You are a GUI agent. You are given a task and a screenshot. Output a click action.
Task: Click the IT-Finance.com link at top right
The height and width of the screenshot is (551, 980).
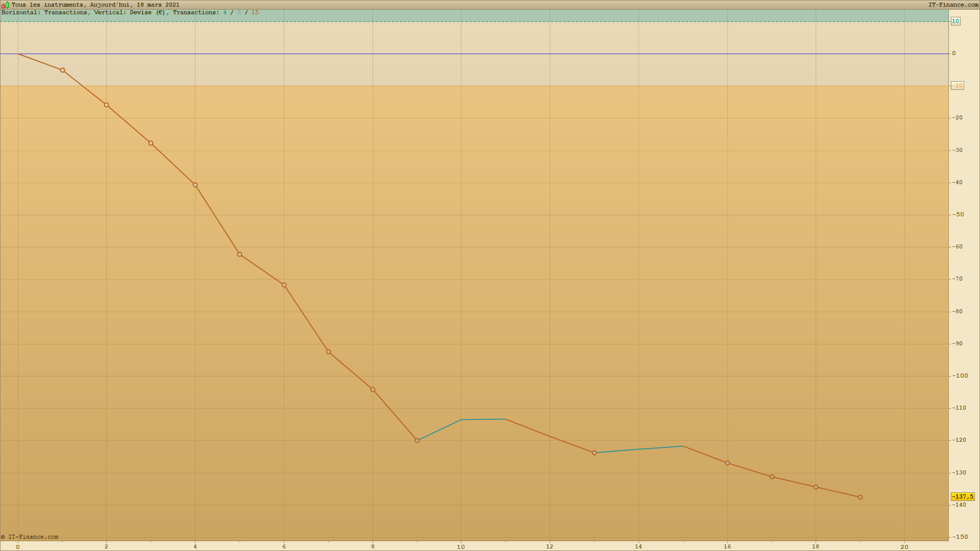[x=953, y=5]
